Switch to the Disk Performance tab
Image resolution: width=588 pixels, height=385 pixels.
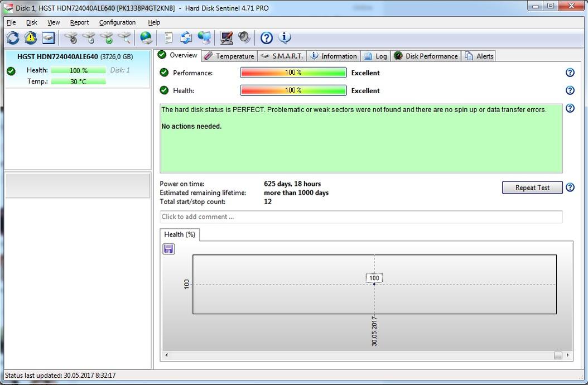[426, 56]
